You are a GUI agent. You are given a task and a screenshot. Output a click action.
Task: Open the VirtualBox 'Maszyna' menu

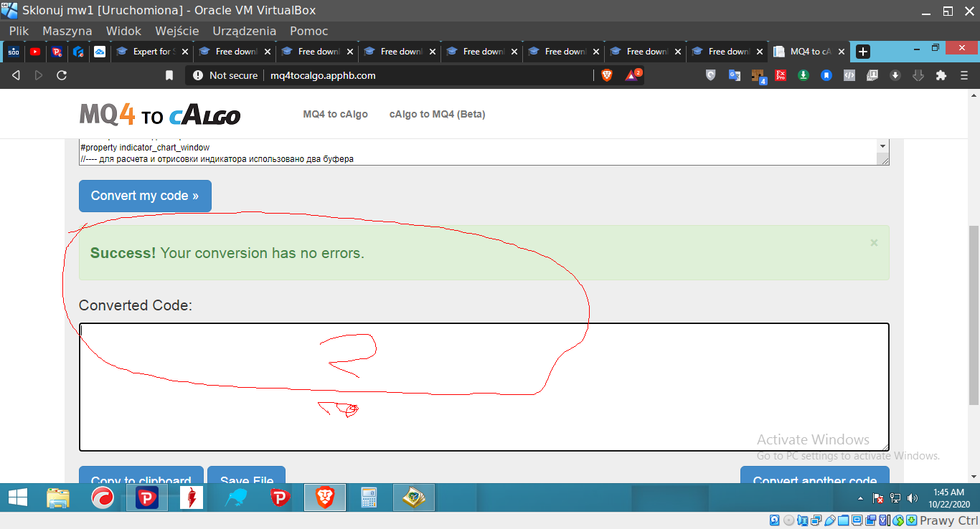(67, 31)
